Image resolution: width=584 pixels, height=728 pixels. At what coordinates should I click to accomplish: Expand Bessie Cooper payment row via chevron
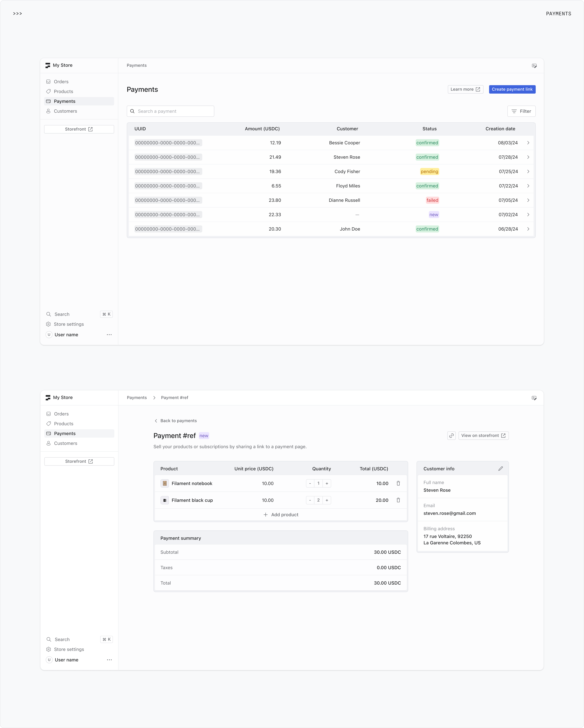tap(528, 143)
